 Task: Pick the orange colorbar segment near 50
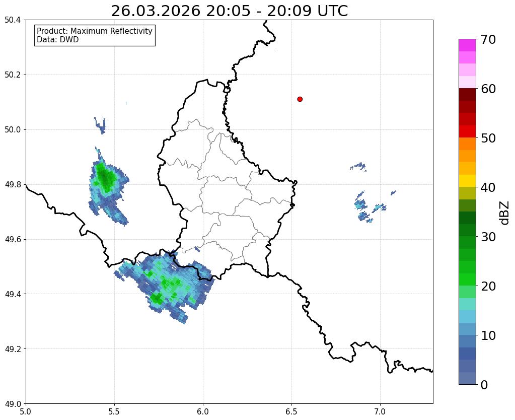coord(467,144)
